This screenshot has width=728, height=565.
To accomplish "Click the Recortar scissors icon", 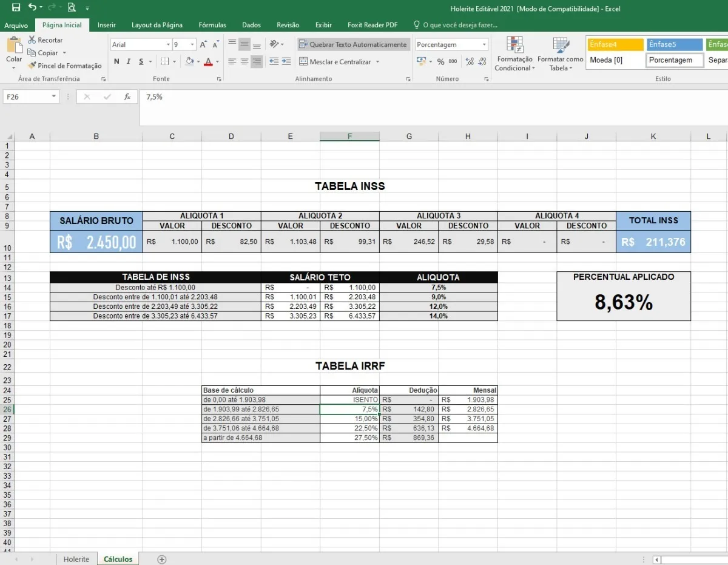I will (x=32, y=40).
